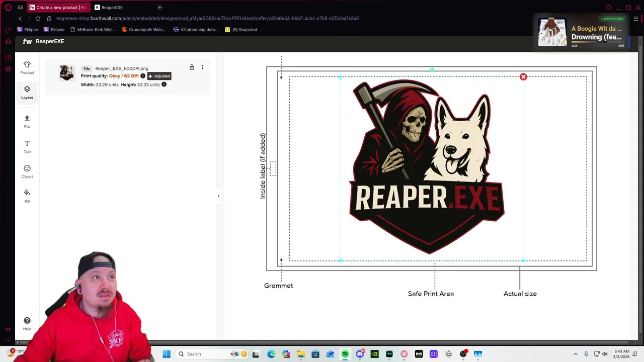Screen dimensions: 644x362
Task: Open Opera GX from taskbar
Action: (x=404, y=354)
